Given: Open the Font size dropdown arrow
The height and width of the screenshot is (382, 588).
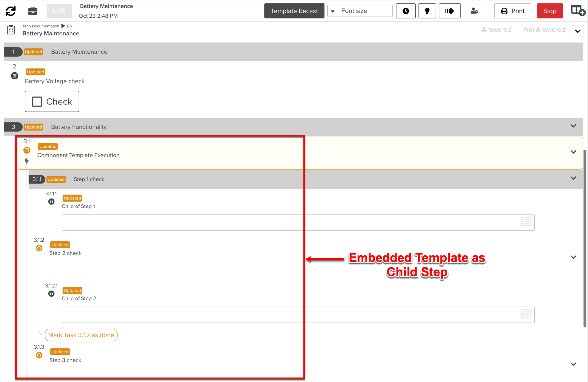Looking at the screenshot, I should pyautogui.click(x=333, y=11).
